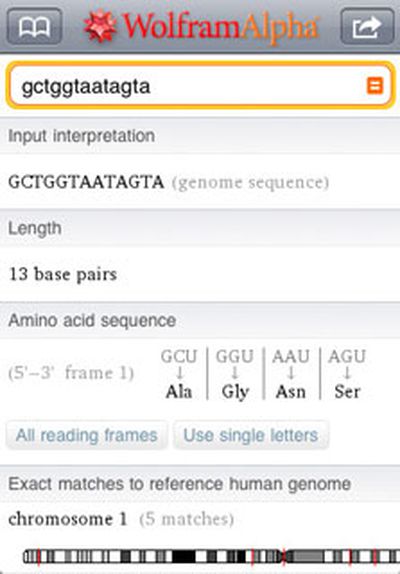Select the AGU to Ser codon

[x=347, y=373]
